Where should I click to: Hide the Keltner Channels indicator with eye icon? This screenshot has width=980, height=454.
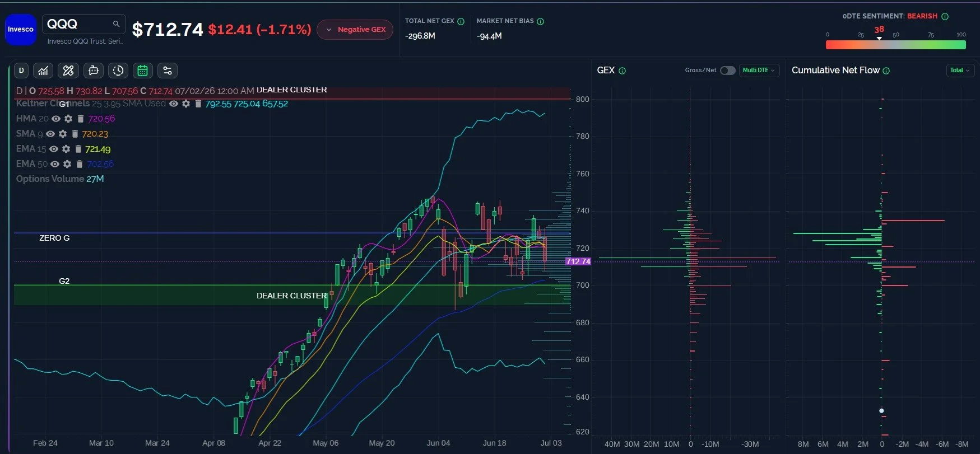pyautogui.click(x=174, y=104)
